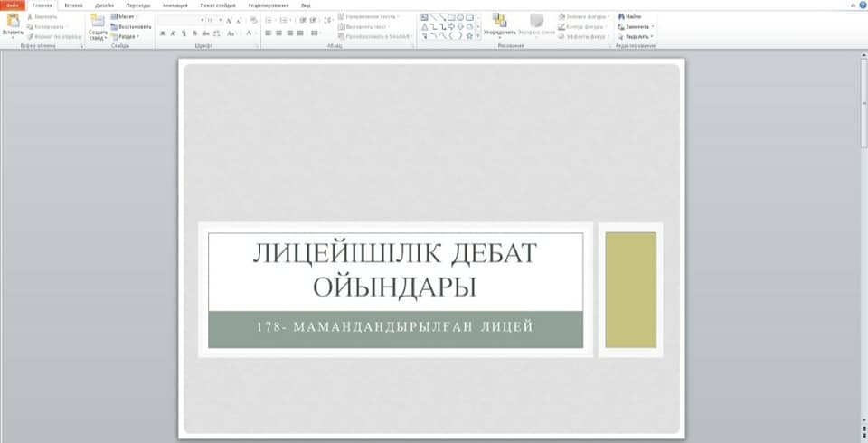This screenshot has width=868, height=443.
Task: Open the orange File (Файл) button
Action: [x=13, y=5]
